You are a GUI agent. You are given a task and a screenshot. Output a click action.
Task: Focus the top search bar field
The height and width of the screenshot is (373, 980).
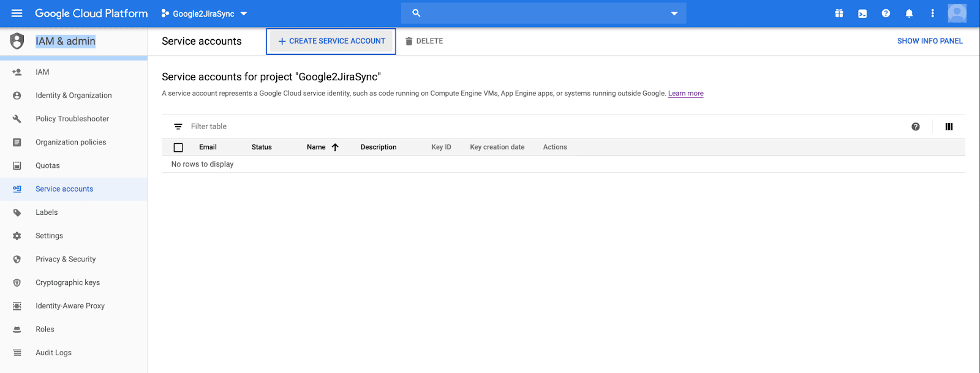tap(543, 13)
